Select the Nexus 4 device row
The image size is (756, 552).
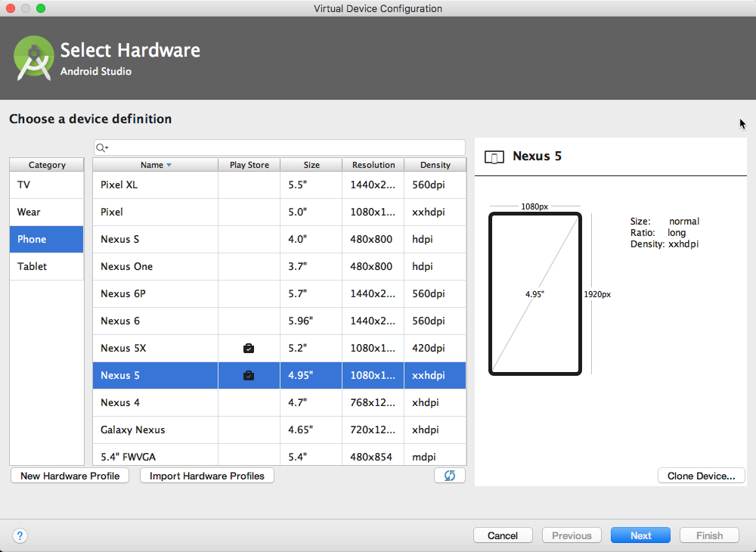click(x=280, y=402)
